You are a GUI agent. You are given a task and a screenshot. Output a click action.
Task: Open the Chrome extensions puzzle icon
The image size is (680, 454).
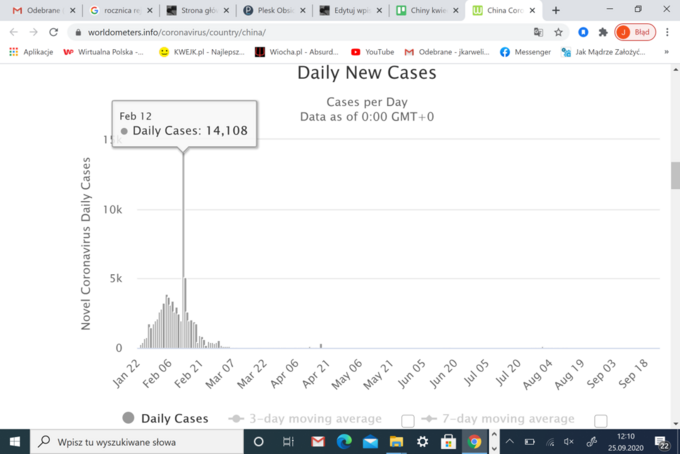click(x=603, y=32)
